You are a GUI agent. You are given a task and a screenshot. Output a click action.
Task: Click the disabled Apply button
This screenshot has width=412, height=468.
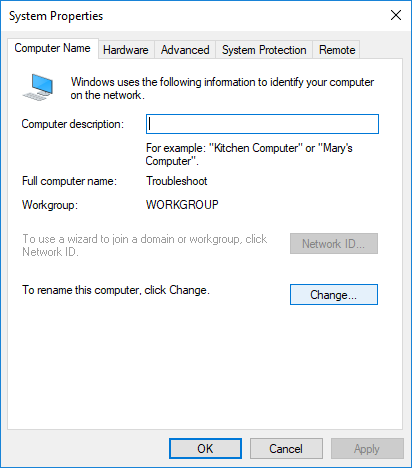367,449
